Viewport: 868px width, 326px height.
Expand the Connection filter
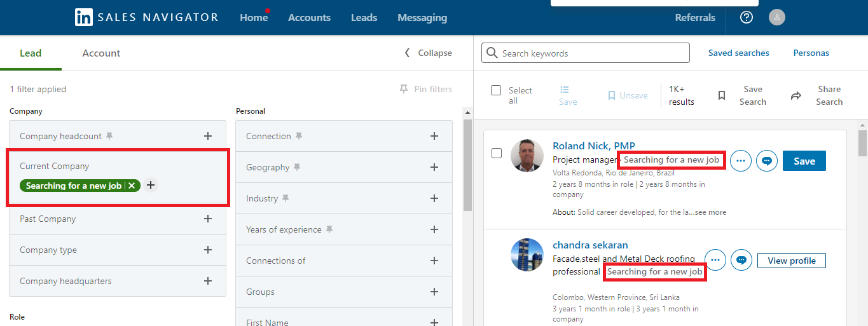pyautogui.click(x=434, y=136)
